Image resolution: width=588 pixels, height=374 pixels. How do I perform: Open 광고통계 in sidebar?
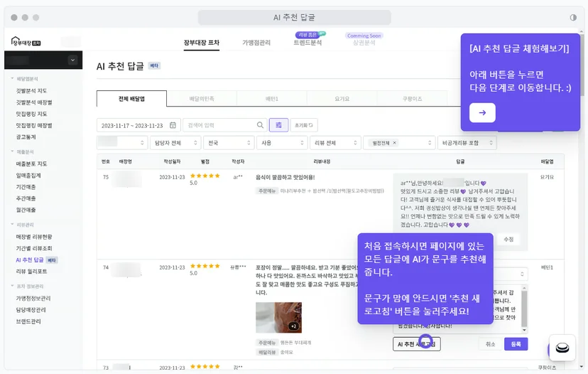(26, 137)
